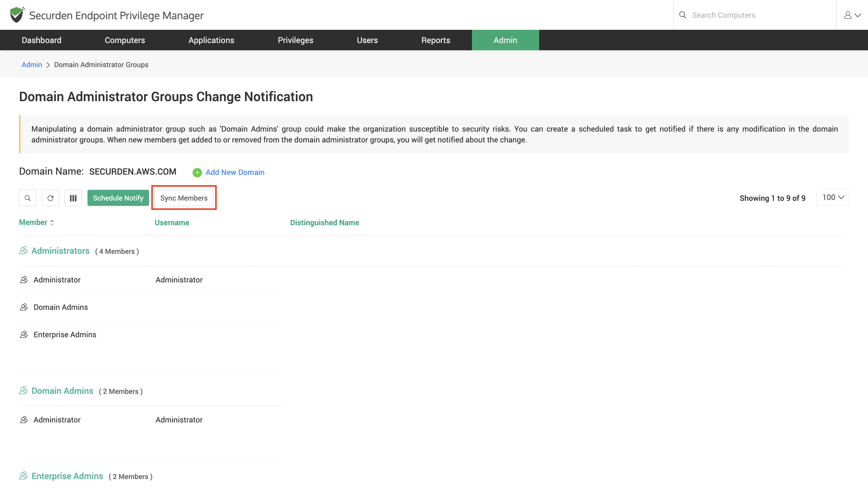The width and height of the screenshot is (868, 489).
Task: Select Domain Admins member row under Administrators
Action: [x=61, y=307]
